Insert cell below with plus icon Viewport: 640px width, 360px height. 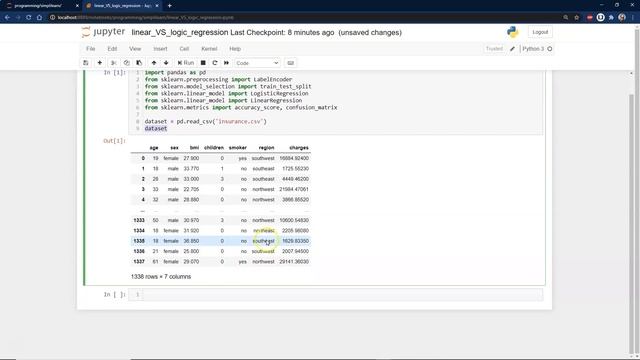(100, 63)
